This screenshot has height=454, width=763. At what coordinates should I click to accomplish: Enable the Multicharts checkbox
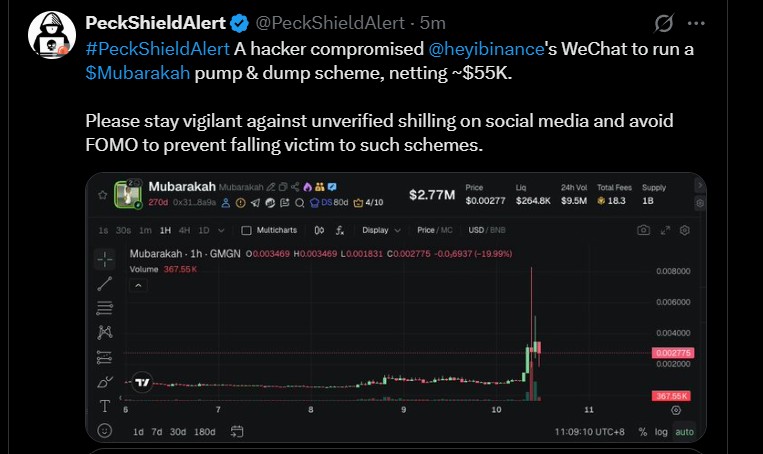pos(249,230)
